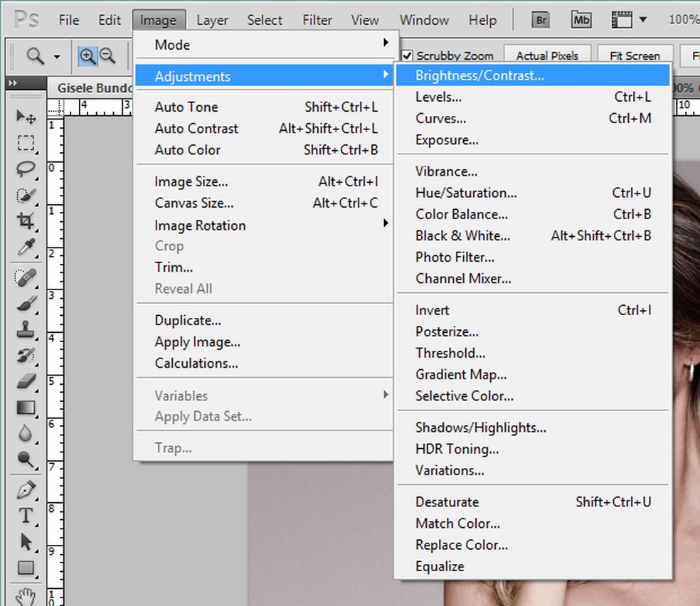
Task: Select the Eraser tool
Action: 26,381
